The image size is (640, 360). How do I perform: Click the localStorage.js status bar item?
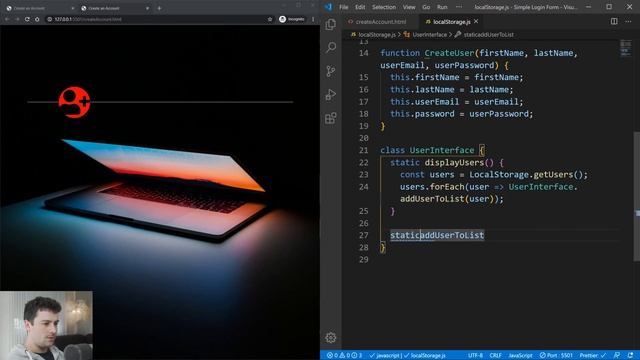[x=425, y=356]
